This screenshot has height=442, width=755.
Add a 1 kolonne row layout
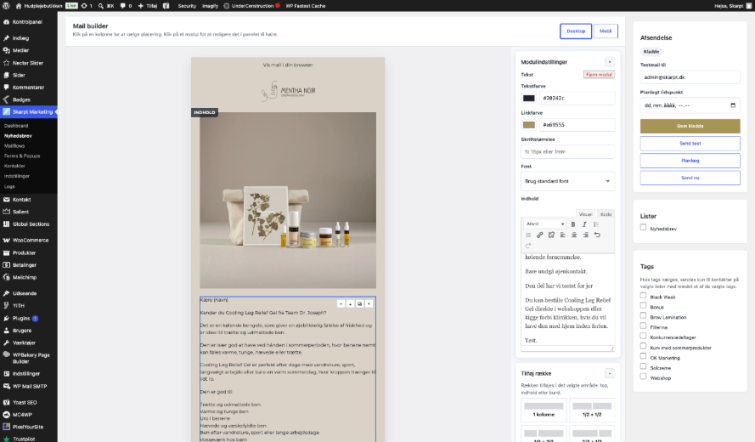(x=543, y=410)
